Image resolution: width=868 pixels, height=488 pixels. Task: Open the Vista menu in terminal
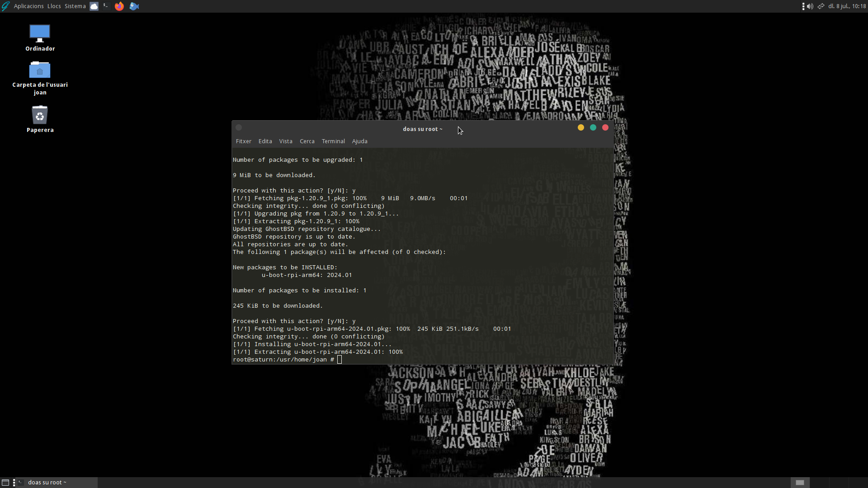tap(286, 141)
